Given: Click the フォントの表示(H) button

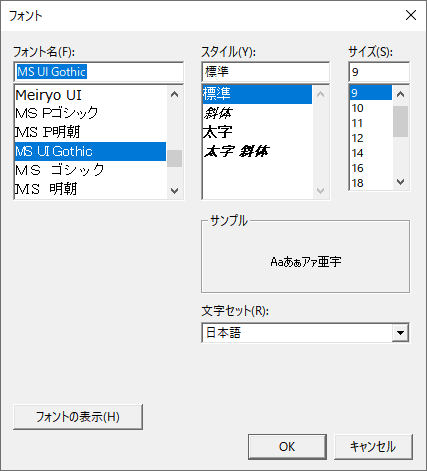Looking at the screenshot, I should tap(78, 417).
